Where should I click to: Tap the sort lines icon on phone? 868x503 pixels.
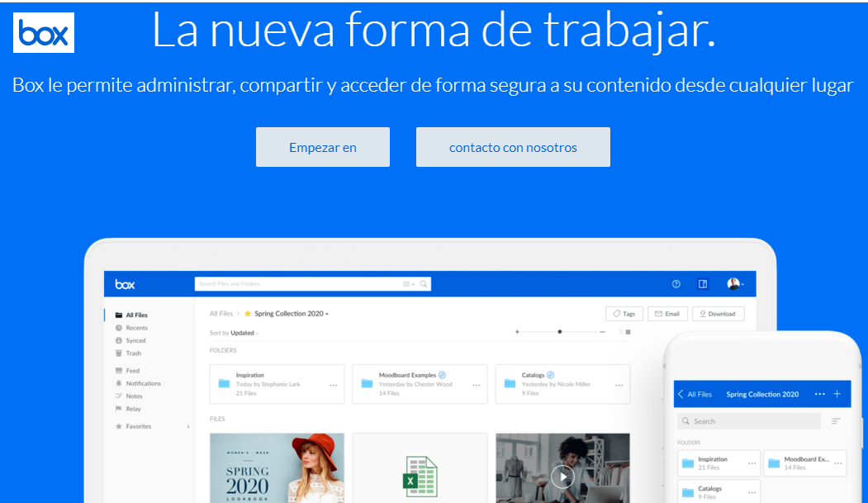pos(836,421)
